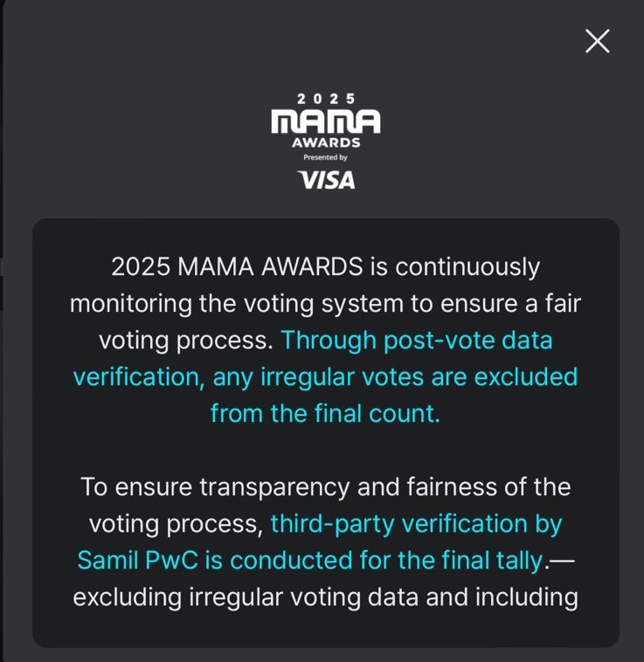Click the "AWARDS" word under MAMA logo

click(325, 143)
